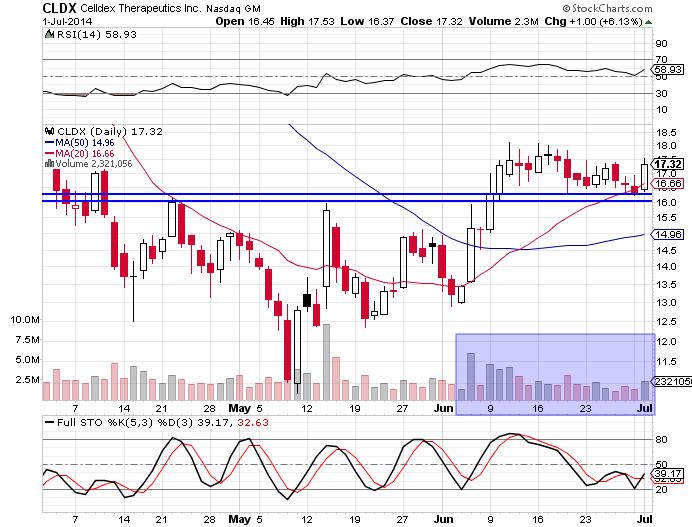Click the 'Volume 2,321,056' legend text
Image resolution: width=692 pixels, height=527 pixels.
pyautogui.click(x=94, y=164)
